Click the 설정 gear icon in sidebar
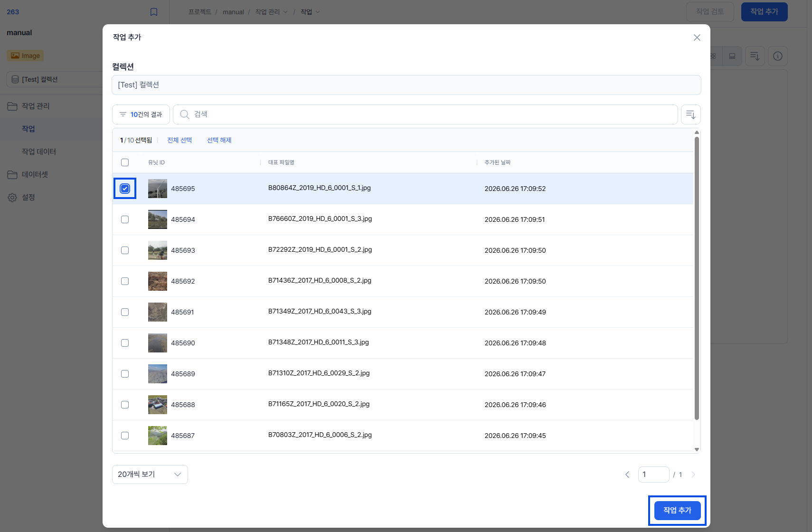The image size is (812, 532). (x=12, y=197)
